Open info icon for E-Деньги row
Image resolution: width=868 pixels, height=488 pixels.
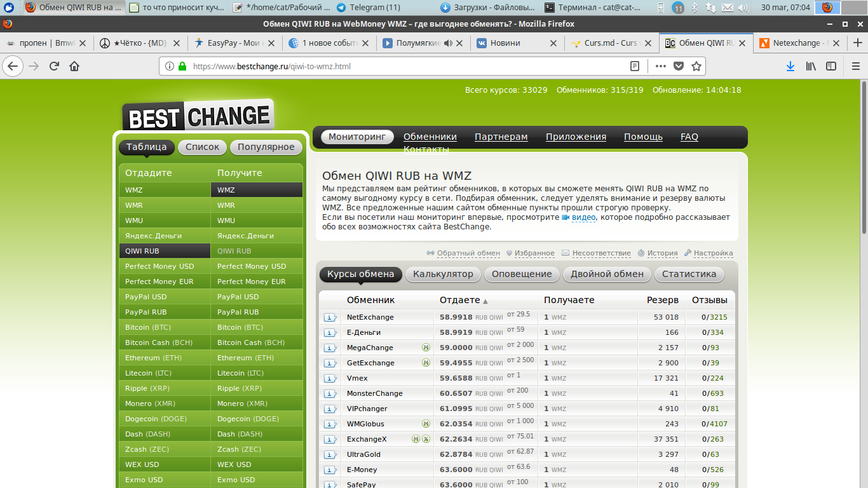point(330,332)
